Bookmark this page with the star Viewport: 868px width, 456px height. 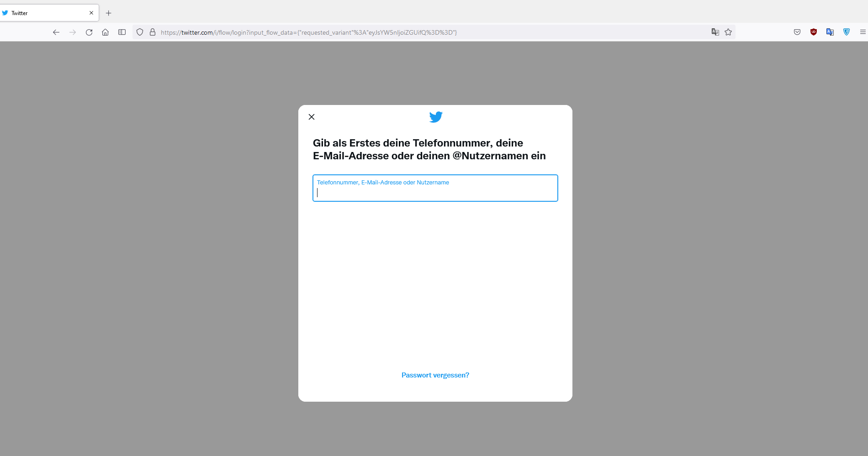[x=728, y=32]
